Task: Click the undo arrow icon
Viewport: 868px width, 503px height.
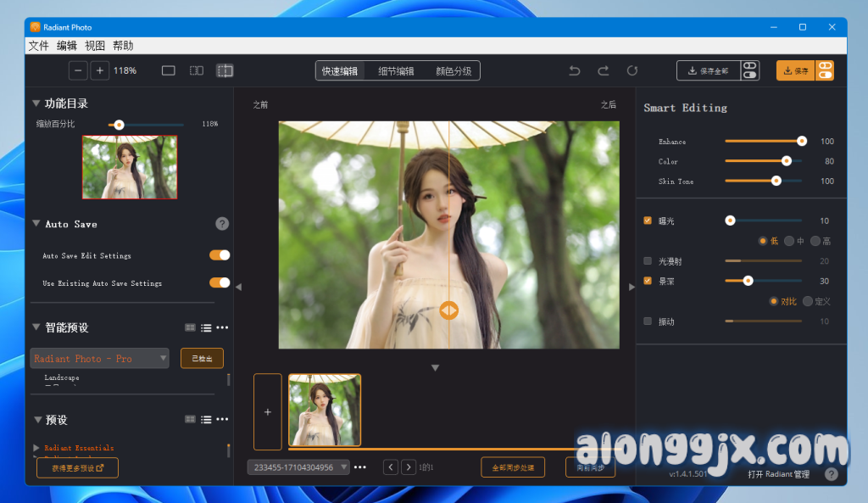Action: pos(575,70)
